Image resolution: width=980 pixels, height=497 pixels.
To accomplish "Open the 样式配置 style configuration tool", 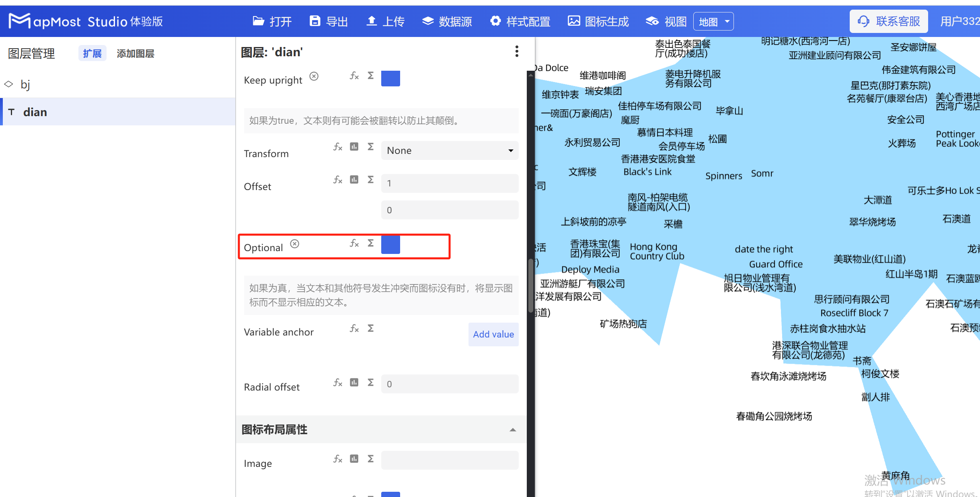I will (520, 21).
